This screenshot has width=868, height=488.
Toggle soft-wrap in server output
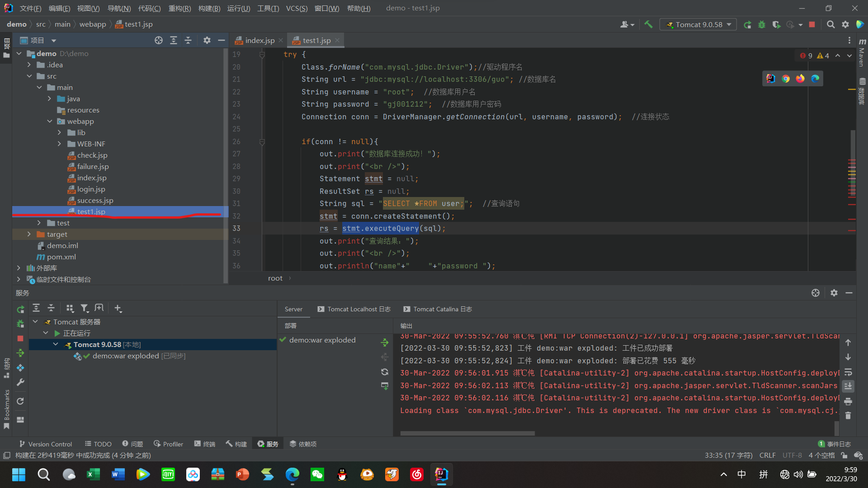(848, 372)
